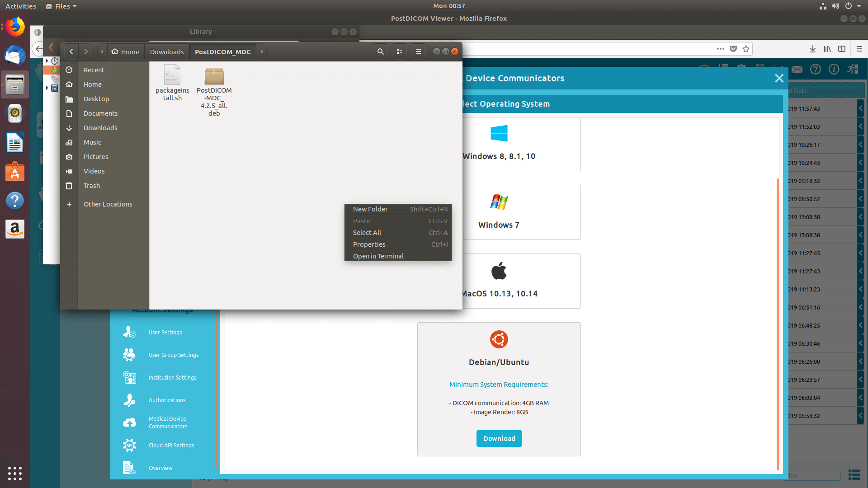Click Select All in context menu
This screenshot has width=868, height=488.
(x=366, y=232)
